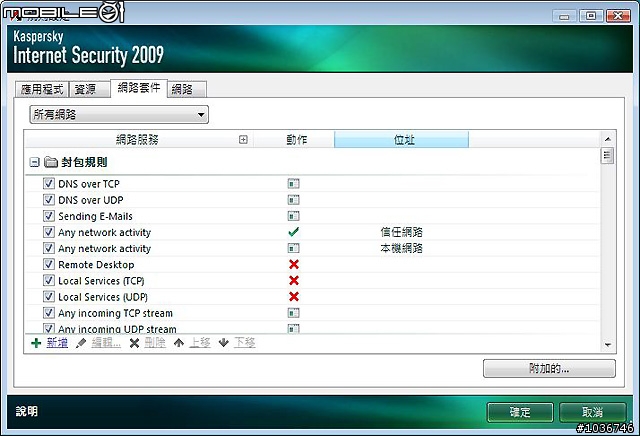The image size is (640, 436).
Task: Click the move up arrow icon
Action: click(179, 343)
